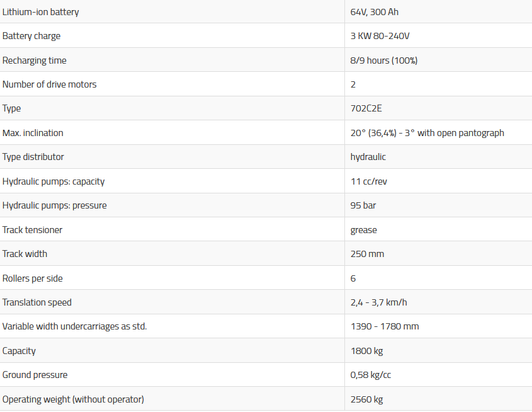
Task: Click the "Track width" row label
Action: 25,254
